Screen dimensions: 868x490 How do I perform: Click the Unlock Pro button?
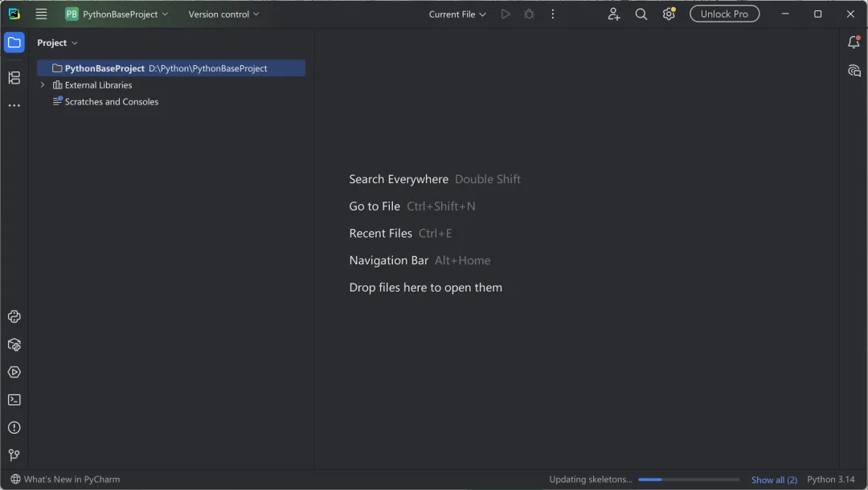[x=724, y=14]
